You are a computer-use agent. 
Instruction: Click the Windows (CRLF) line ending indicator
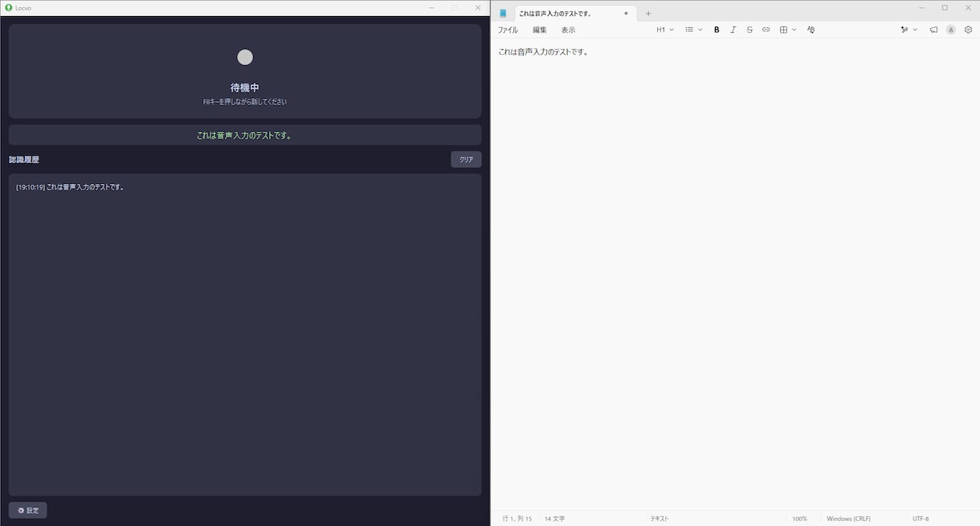point(848,519)
